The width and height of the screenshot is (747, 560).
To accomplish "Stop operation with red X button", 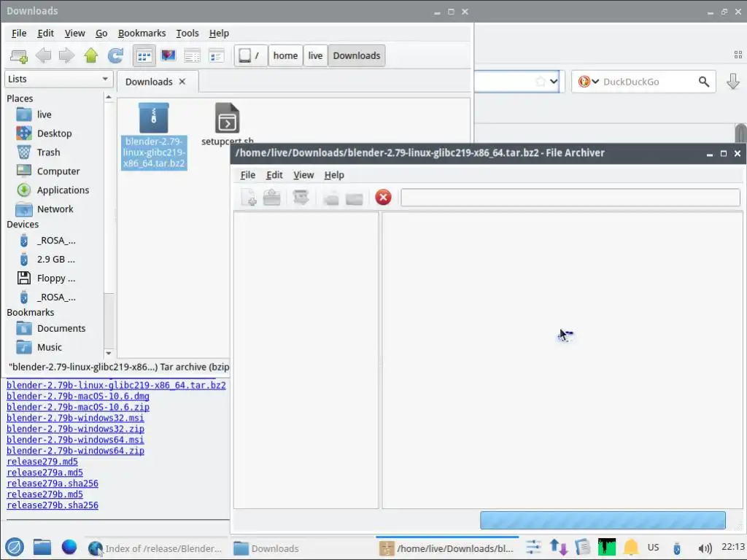I will point(383,197).
